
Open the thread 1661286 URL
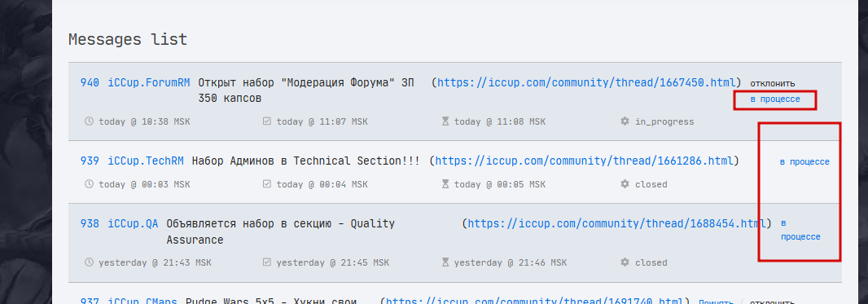tap(585, 161)
